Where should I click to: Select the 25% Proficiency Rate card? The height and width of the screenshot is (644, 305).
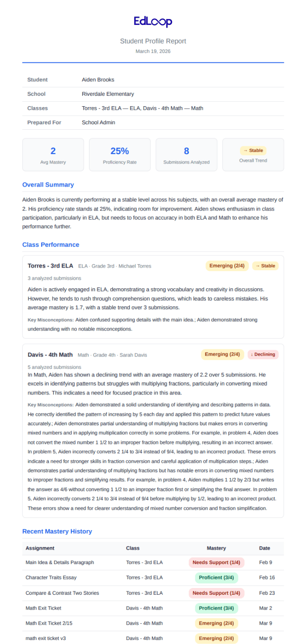point(120,155)
